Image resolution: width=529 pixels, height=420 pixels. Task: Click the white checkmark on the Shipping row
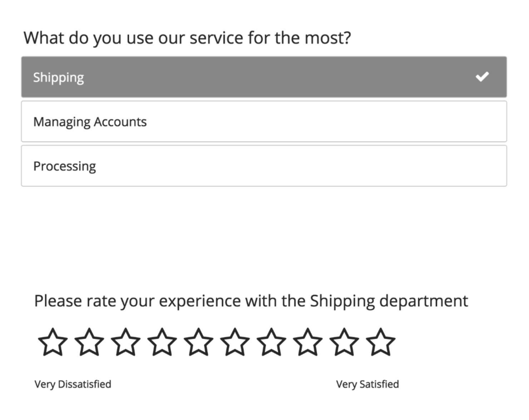pyautogui.click(x=482, y=77)
